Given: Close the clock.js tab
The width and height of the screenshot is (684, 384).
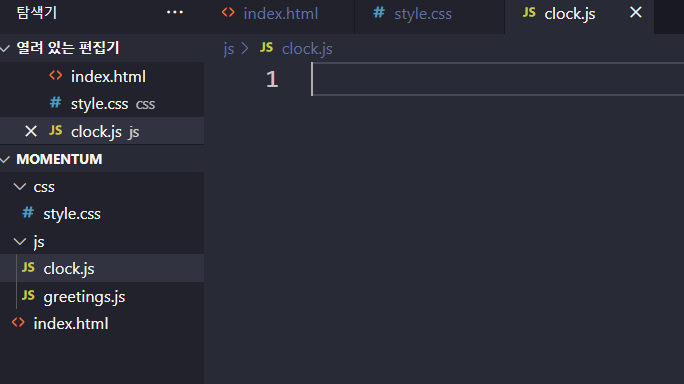Looking at the screenshot, I should tap(636, 13).
